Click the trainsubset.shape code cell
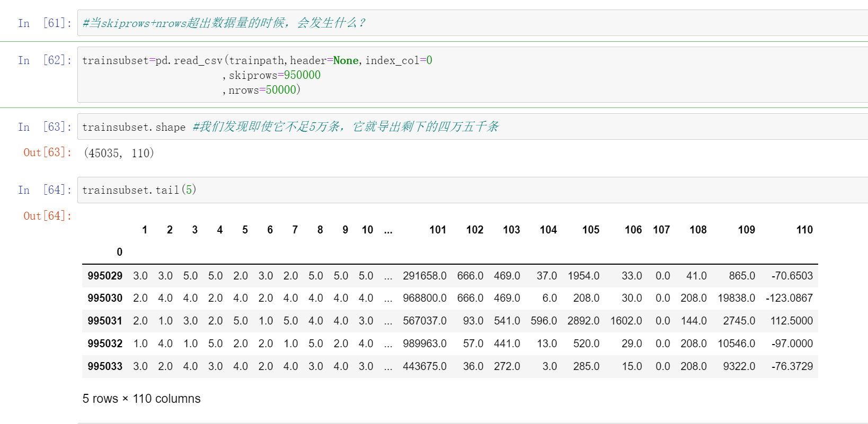This screenshot has height=424, width=868. [473, 127]
